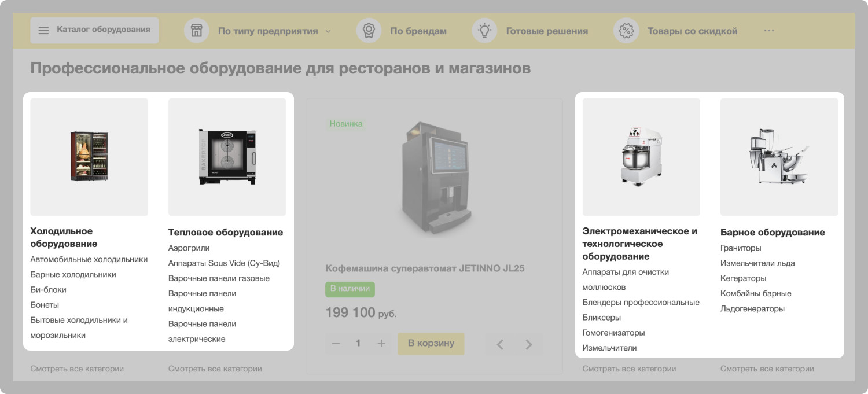Viewport: 868px width, 394px height.
Task: Click the 199 100 руб. price text
Action: (x=361, y=313)
